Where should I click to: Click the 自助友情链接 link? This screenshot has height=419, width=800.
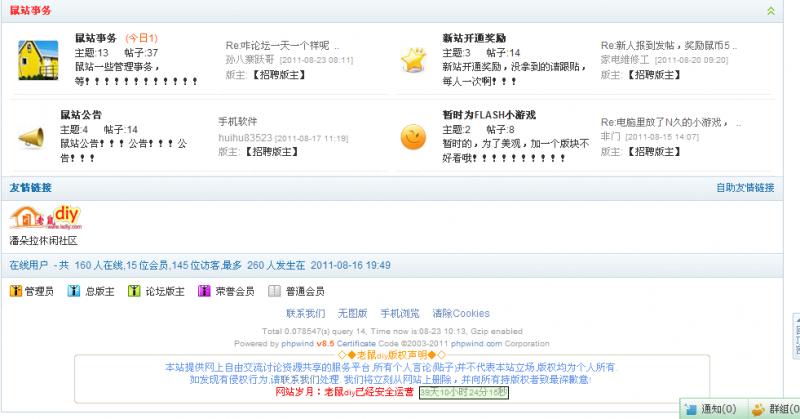click(745, 188)
